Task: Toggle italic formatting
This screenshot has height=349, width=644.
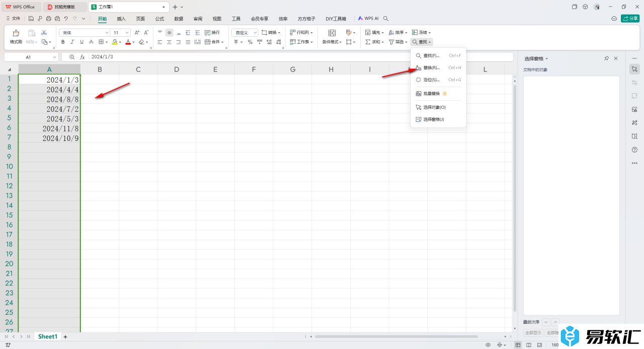Action: click(72, 42)
